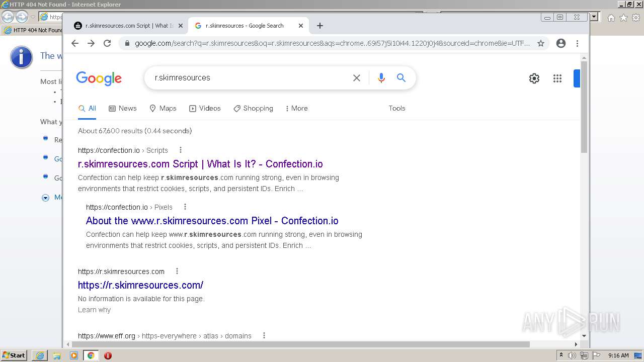Open options for eff.org result
Viewport: 644px width, 362px height.
(264, 335)
